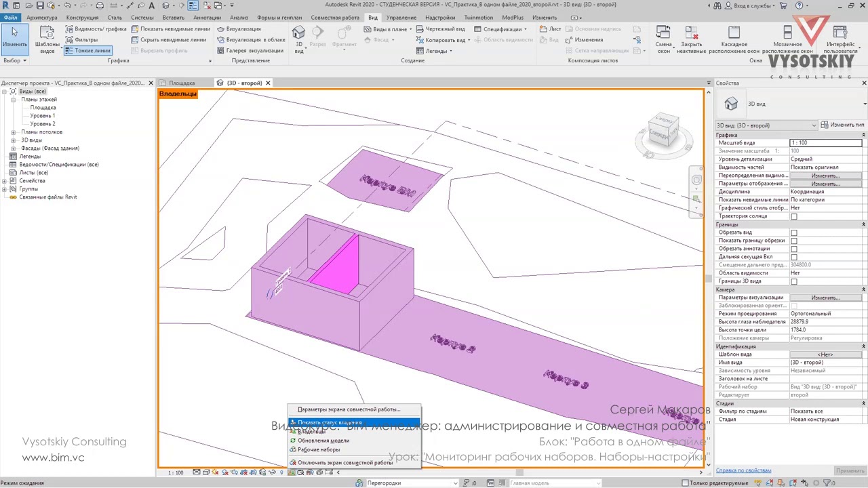Open Справка по свойствам help link
The image size is (868, 488).
pyautogui.click(x=743, y=470)
